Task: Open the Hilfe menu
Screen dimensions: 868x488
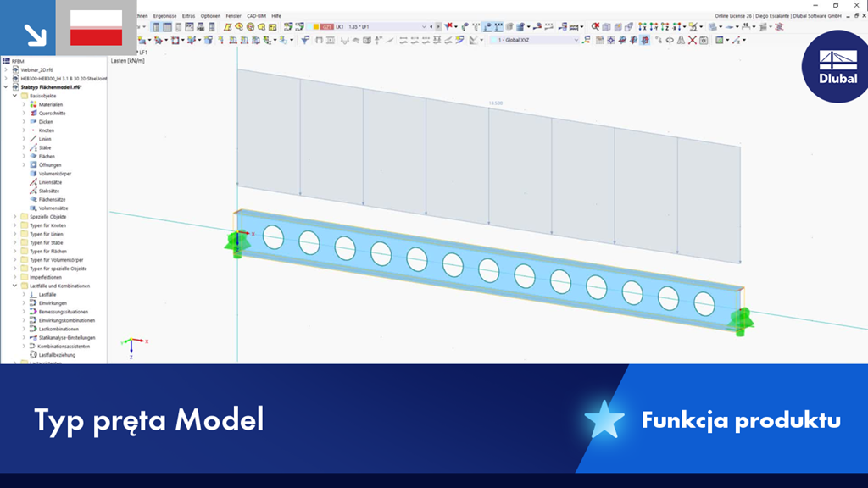Action: (x=276, y=16)
